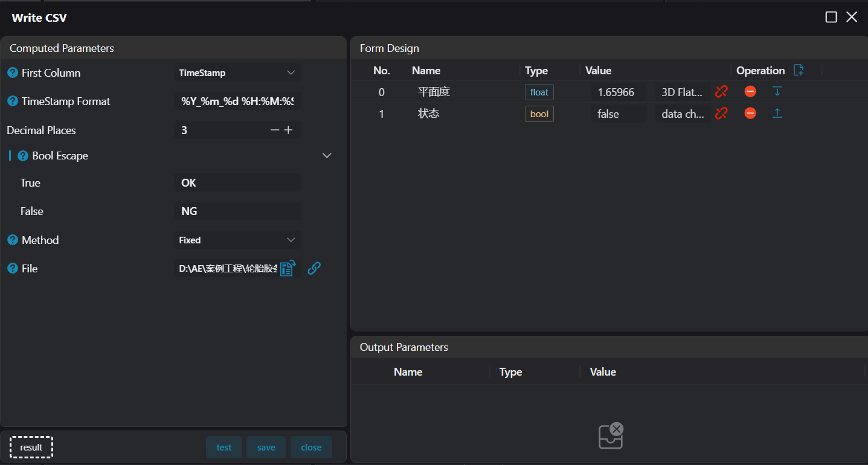
Task: Unlink the 状态 row value binding
Action: [x=721, y=114]
